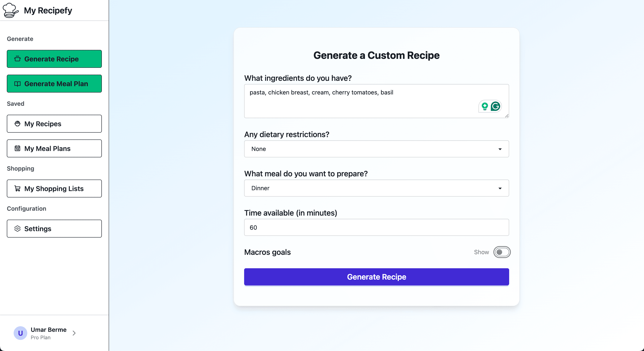Expand the user profile with the chevron

[x=74, y=333]
